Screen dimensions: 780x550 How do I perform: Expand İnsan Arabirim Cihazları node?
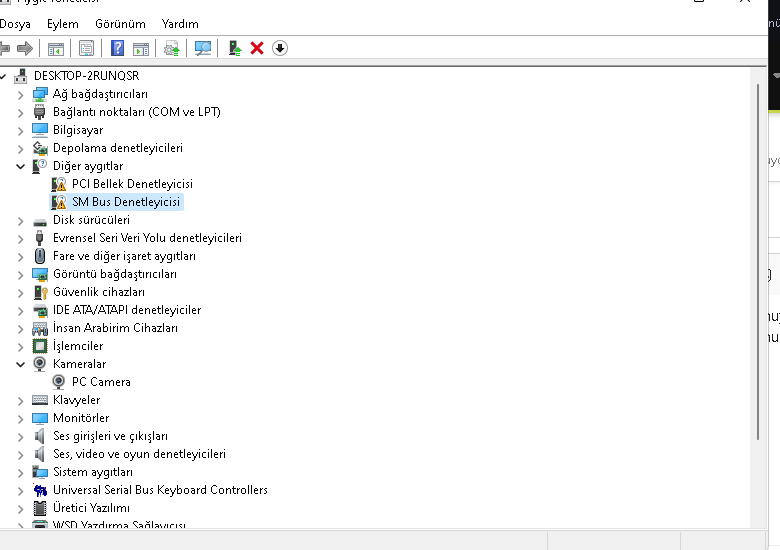coord(20,328)
